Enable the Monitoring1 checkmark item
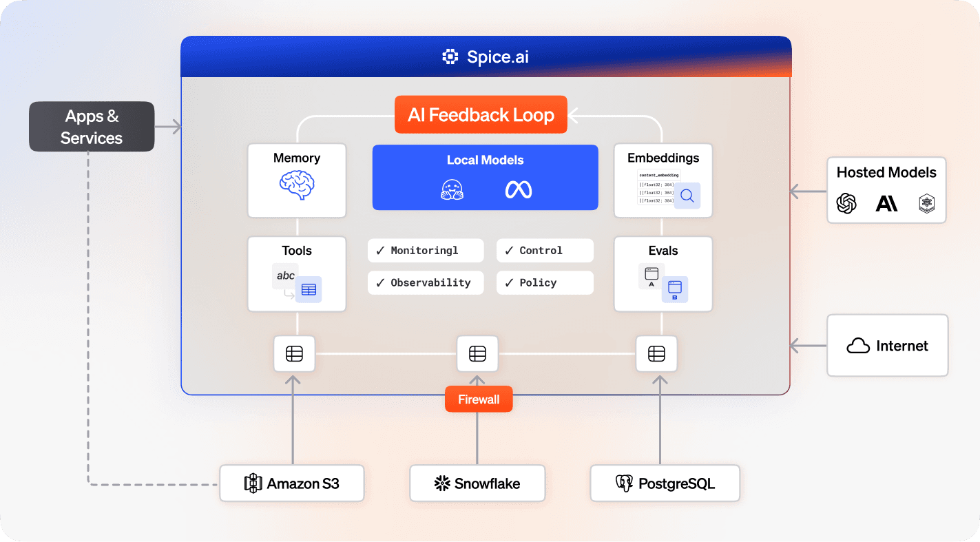Screen dimensions: 980x542 (425, 250)
